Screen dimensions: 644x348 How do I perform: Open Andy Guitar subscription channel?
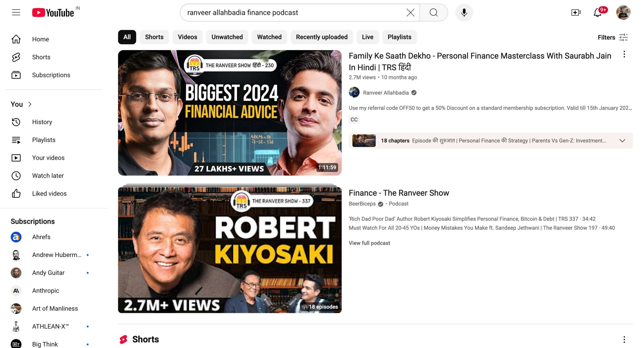click(x=54, y=273)
